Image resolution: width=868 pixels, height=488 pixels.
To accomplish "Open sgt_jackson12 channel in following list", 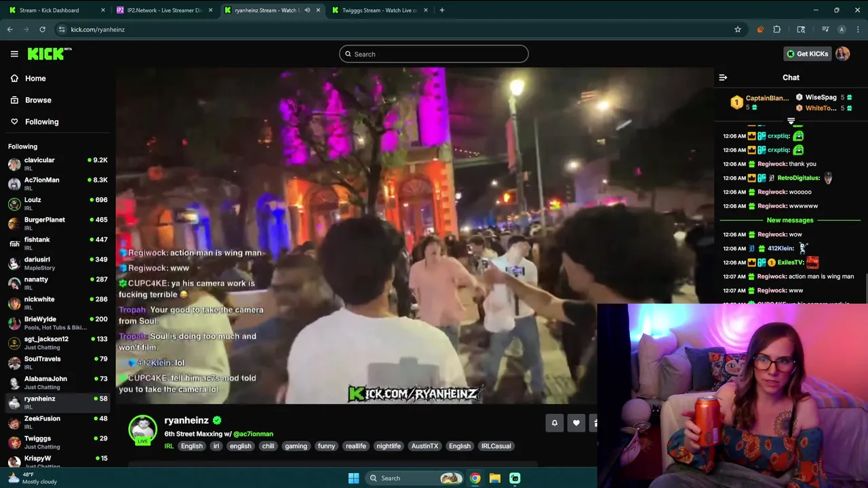I will pos(58,343).
